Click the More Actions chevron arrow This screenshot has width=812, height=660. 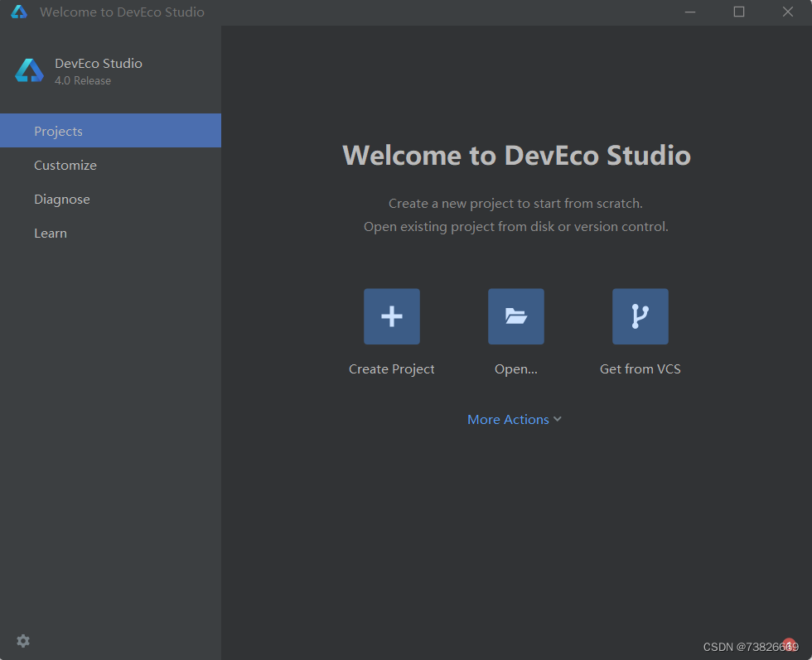(x=557, y=419)
